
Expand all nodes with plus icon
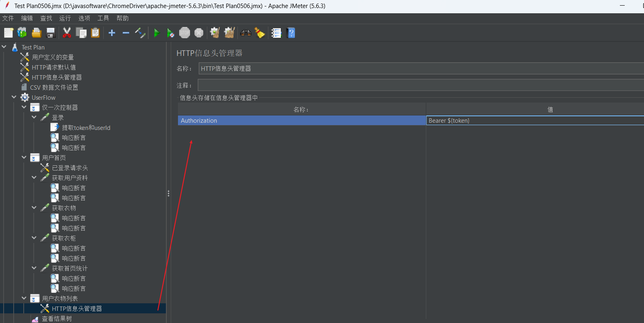tap(112, 33)
